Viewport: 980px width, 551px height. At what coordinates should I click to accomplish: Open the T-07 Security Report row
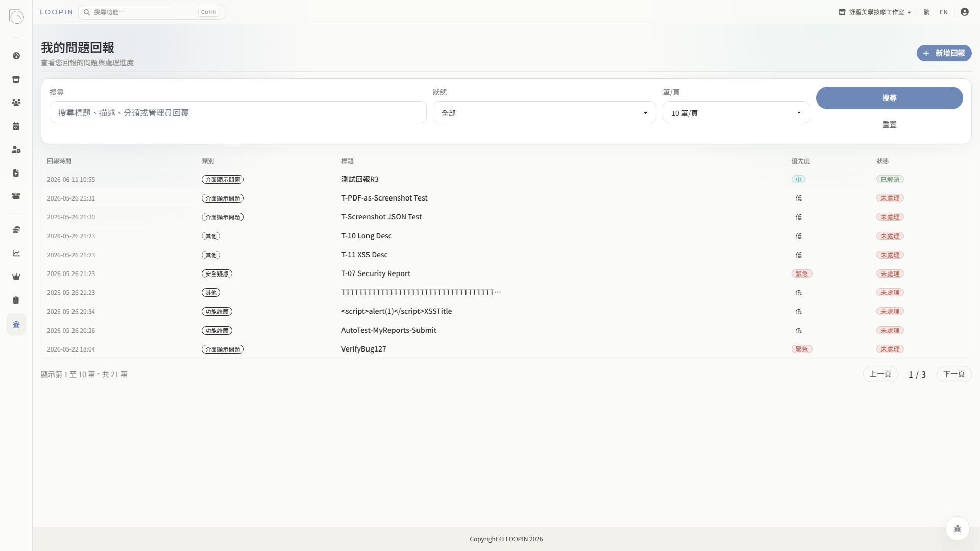[506, 273]
